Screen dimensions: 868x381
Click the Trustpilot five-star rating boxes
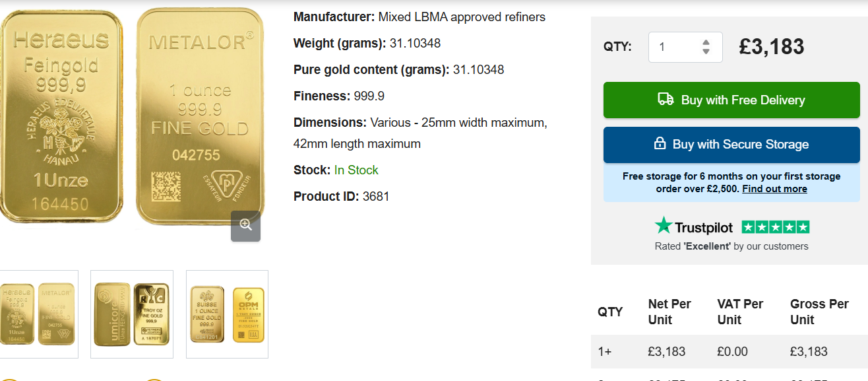[775, 227]
